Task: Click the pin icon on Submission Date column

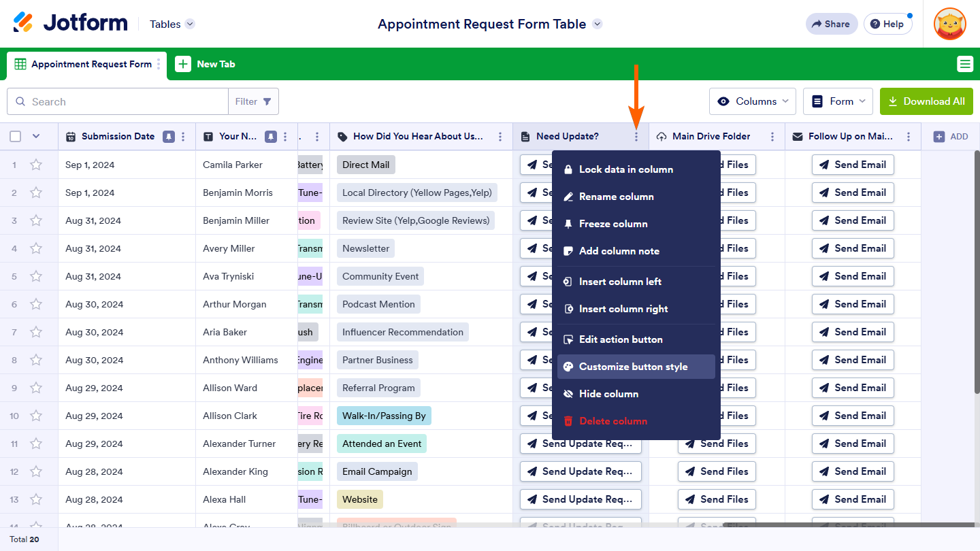Action: click(x=168, y=137)
